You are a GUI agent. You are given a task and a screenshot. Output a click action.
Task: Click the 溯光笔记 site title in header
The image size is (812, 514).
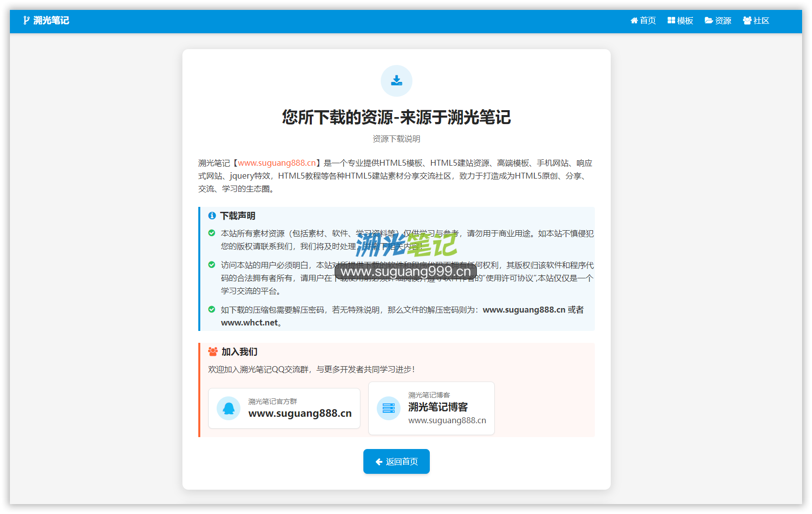pos(51,20)
